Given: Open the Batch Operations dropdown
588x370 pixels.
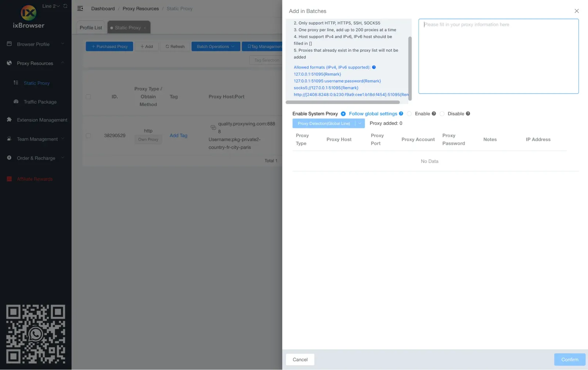Looking at the screenshot, I should (x=216, y=46).
